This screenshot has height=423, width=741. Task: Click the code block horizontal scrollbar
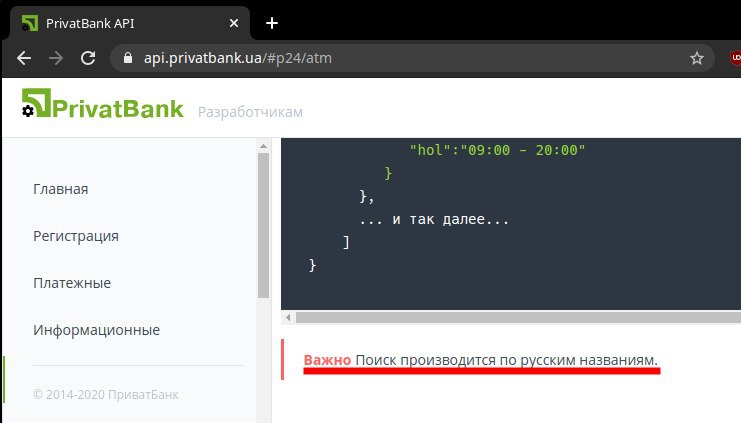(518, 318)
